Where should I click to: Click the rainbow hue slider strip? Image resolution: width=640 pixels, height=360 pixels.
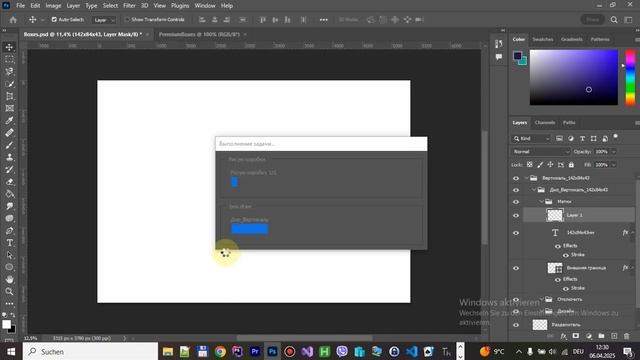coord(630,78)
